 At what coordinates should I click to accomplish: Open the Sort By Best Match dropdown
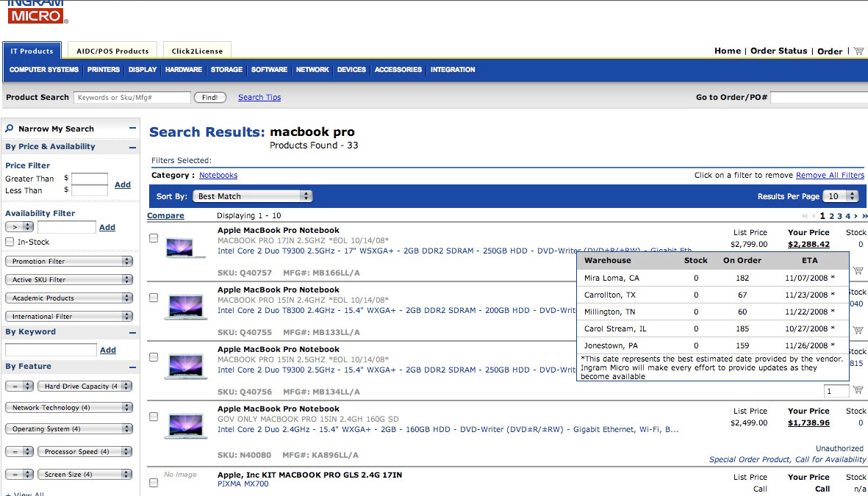pos(252,196)
